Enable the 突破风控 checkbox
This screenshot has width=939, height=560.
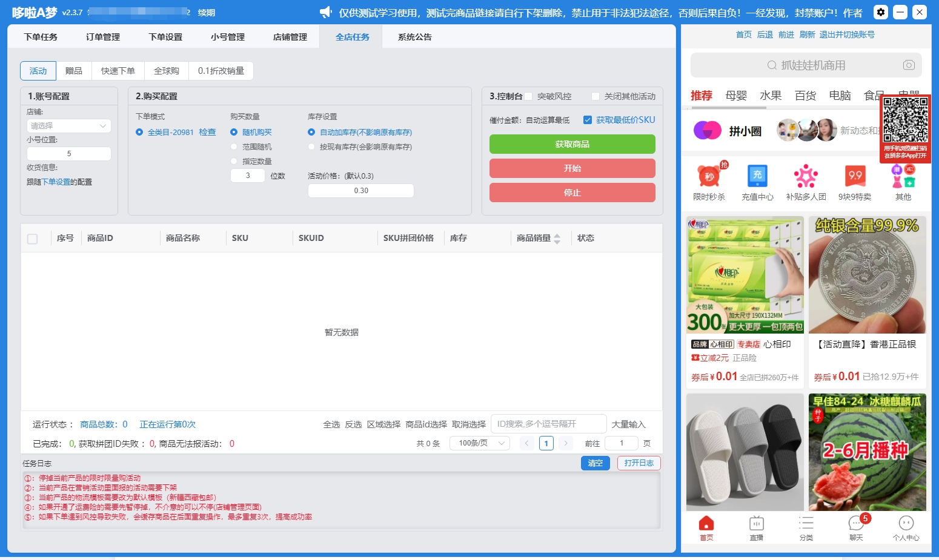[x=528, y=96]
